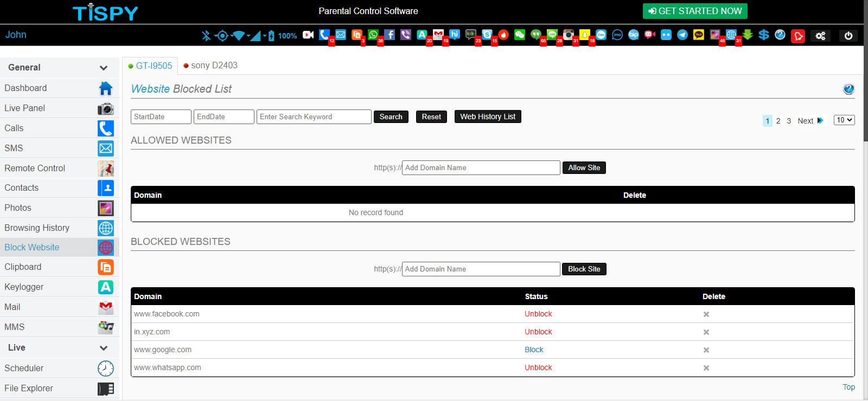868x401 pixels.
Task: Unblock www.whatsapp.com
Action: (538, 367)
